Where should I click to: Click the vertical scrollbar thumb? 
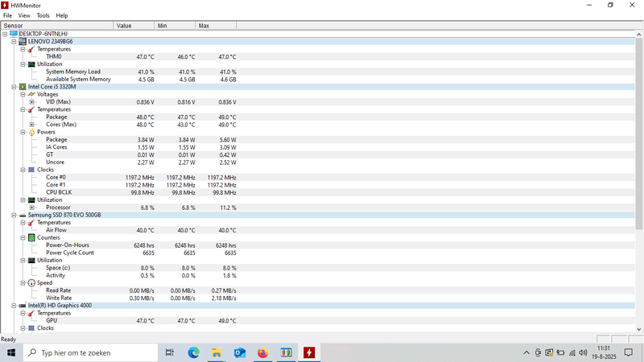[639, 134]
